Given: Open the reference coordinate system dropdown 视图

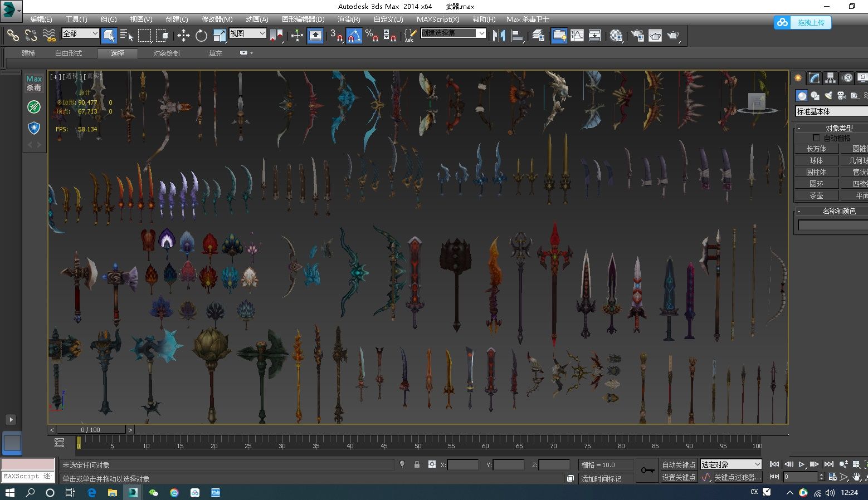Looking at the screenshot, I should (247, 33).
